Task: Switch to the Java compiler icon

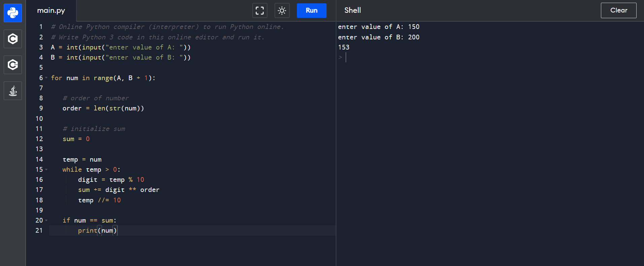Action: 13,91
